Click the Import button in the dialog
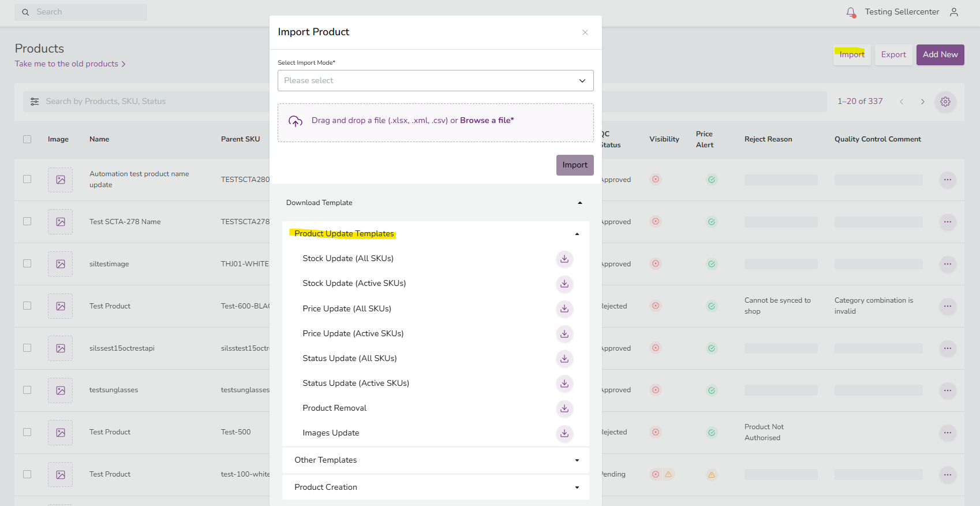 pyautogui.click(x=575, y=165)
